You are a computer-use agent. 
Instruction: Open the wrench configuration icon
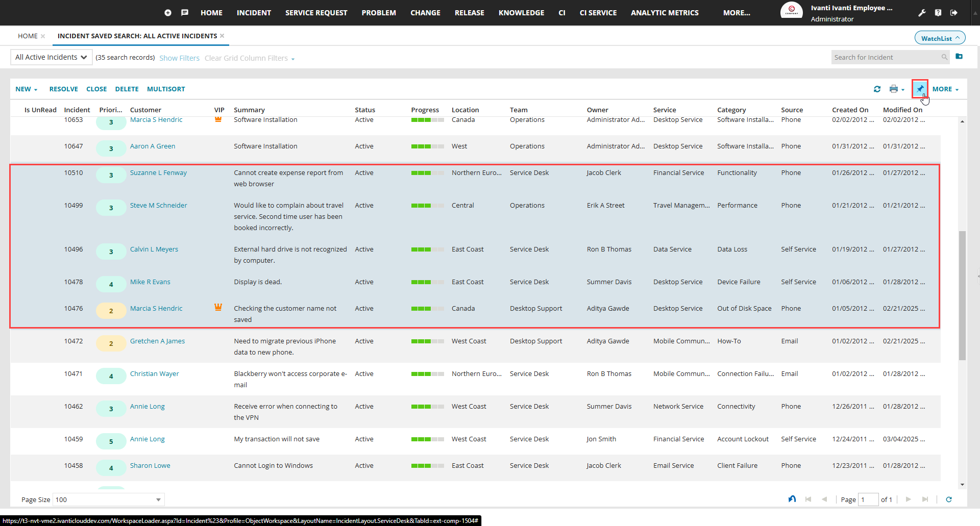pyautogui.click(x=922, y=13)
